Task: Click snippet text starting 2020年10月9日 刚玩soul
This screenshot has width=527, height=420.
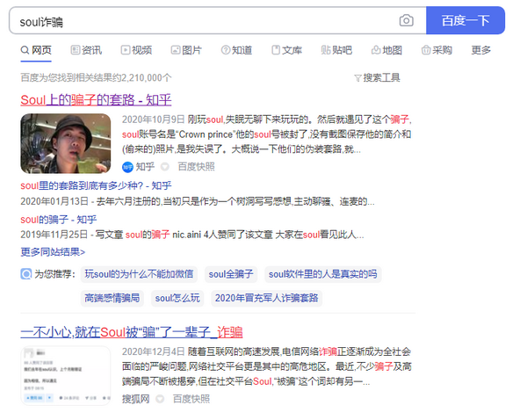Action: click(266, 134)
